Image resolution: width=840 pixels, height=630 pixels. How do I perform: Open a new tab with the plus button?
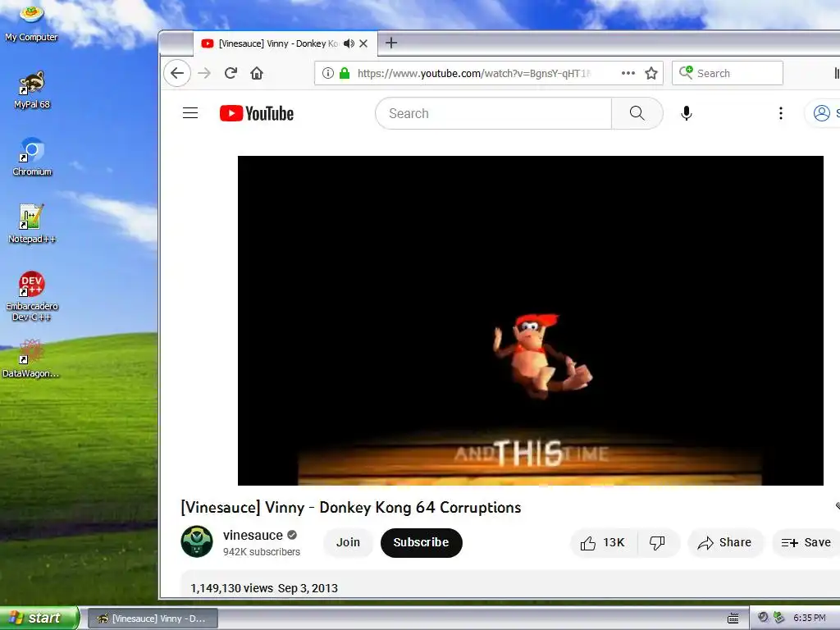click(391, 43)
